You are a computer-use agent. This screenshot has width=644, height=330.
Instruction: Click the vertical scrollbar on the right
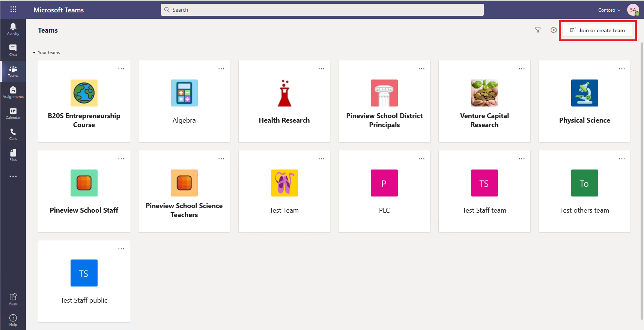pos(642,181)
